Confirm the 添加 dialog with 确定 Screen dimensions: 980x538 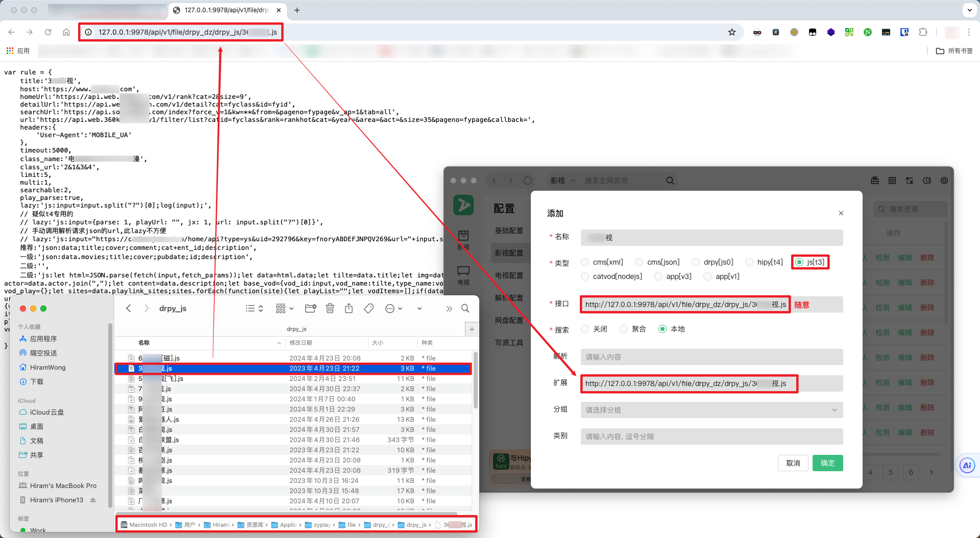click(x=828, y=463)
